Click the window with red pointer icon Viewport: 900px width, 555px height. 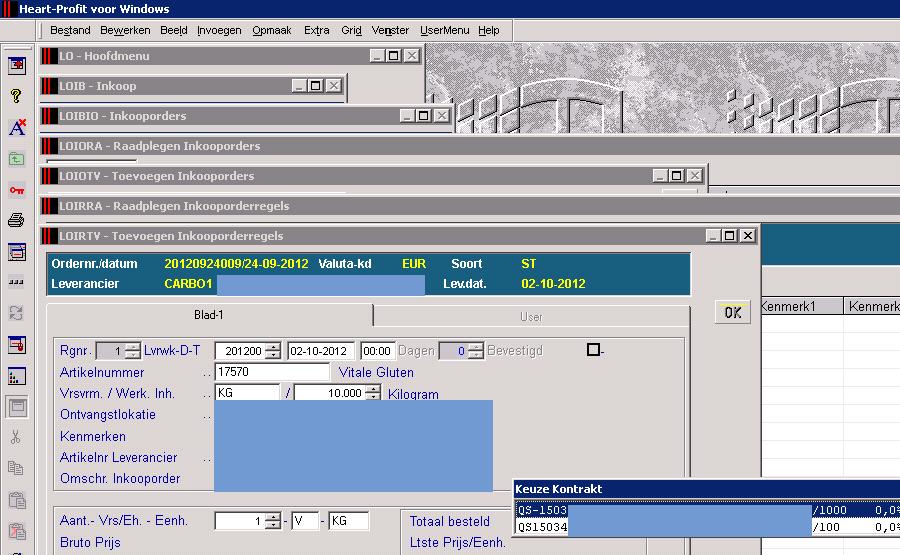pos(17,345)
